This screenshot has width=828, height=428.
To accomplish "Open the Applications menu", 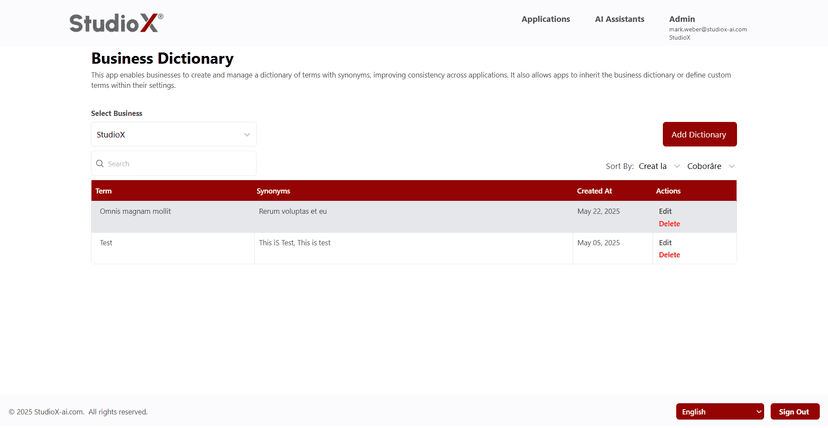I will [x=545, y=19].
